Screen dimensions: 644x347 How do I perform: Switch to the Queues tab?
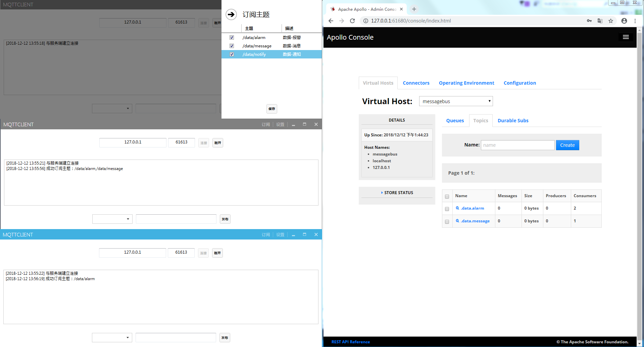pos(455,120)
